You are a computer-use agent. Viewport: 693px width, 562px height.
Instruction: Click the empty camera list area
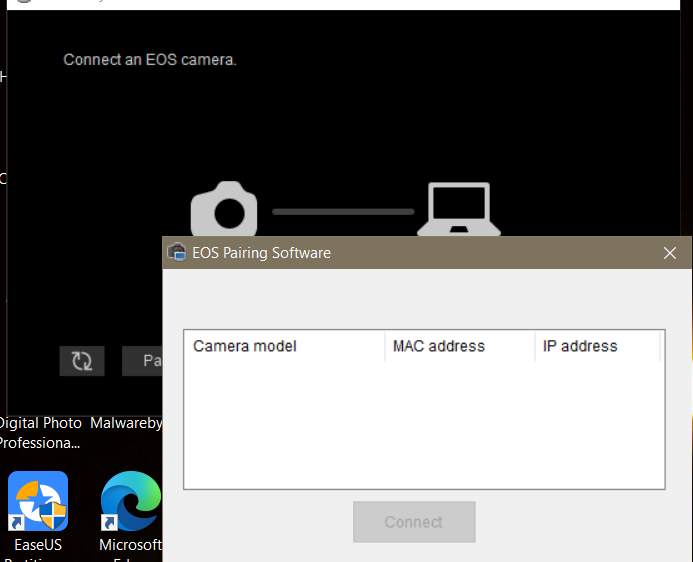pos(424,424)
